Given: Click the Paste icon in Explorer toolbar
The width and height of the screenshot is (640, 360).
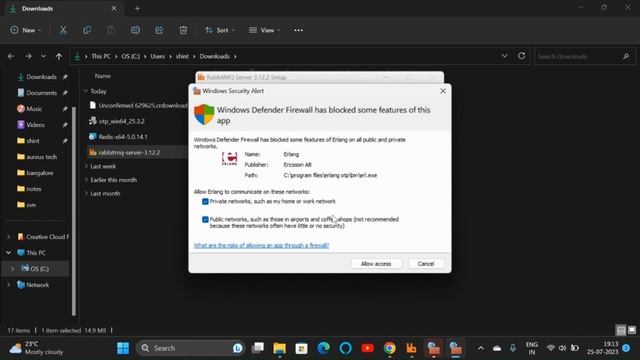Looking at the screenshot, I should 111,30.
